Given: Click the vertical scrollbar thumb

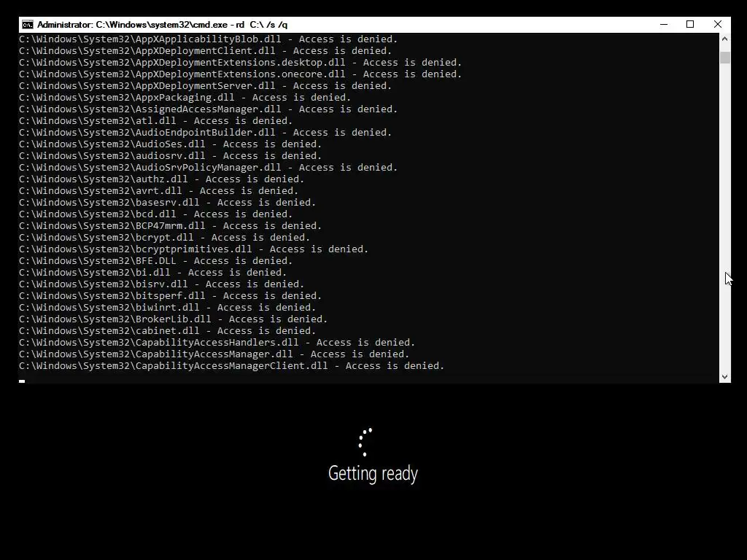Looking at the screenshot, I should pos(724,57).
